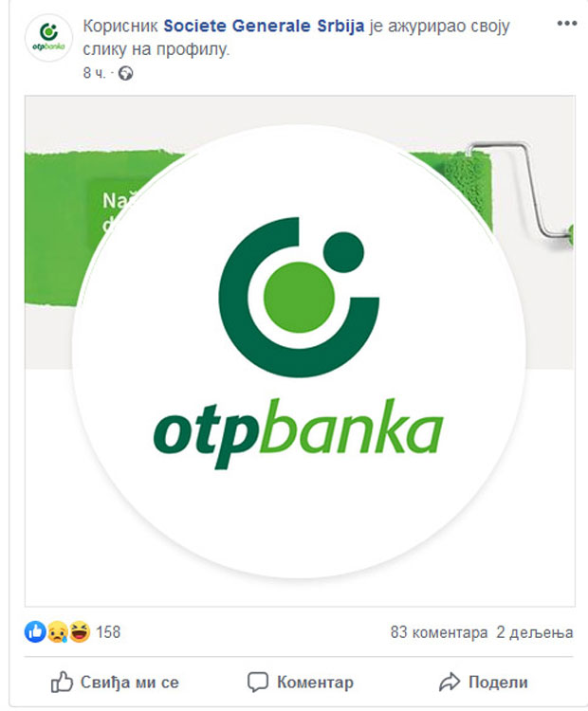Click the Подели share button label

(498, 682)
